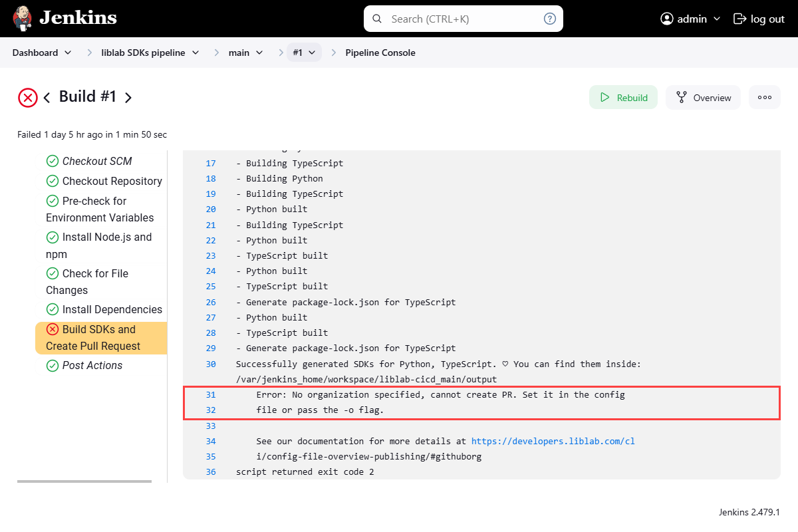Image resolution: width=798 pixels, height=532 pixels.
Task: Open the more actions ellipsis menu
Action: (765, 97)
